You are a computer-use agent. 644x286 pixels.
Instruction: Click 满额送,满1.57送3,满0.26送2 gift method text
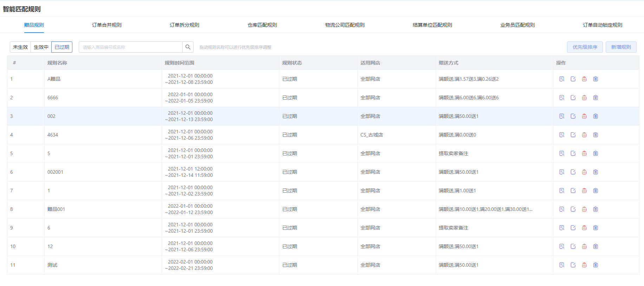tap(469, 79)
